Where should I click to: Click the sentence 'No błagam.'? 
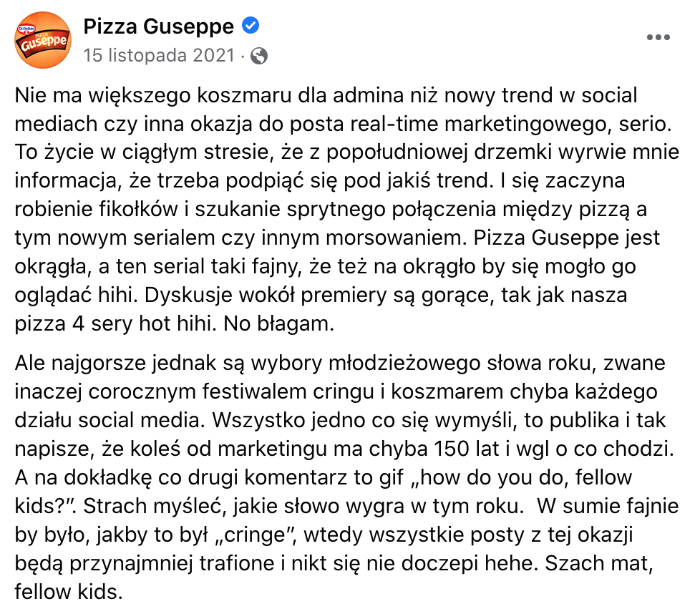coord(279,324)
